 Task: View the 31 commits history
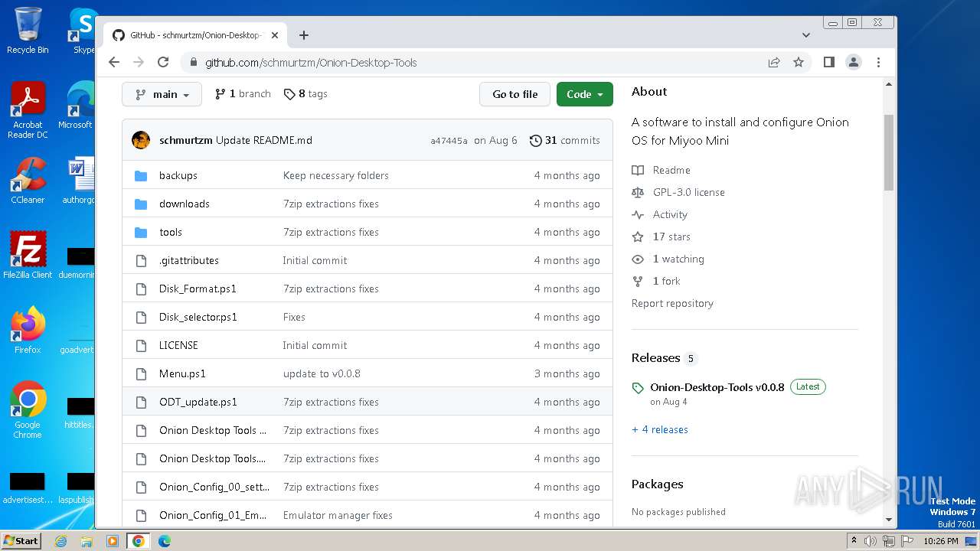565,140
